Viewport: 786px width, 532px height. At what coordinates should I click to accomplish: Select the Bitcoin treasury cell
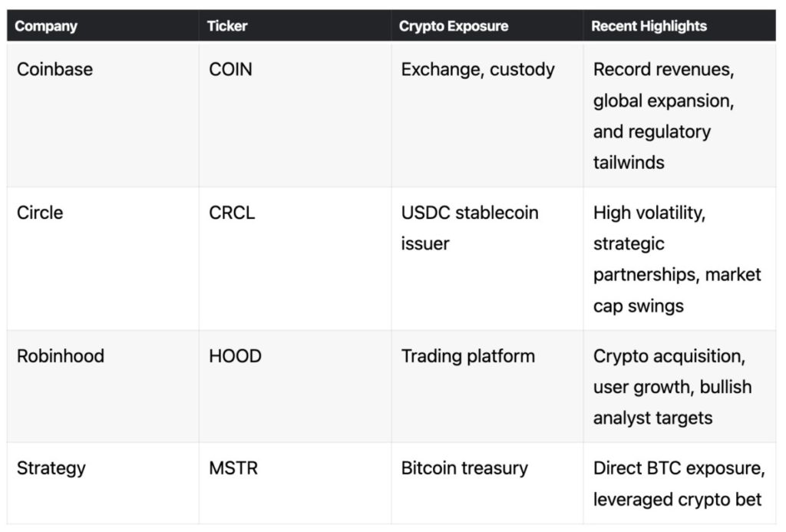(x=464, y=468)
